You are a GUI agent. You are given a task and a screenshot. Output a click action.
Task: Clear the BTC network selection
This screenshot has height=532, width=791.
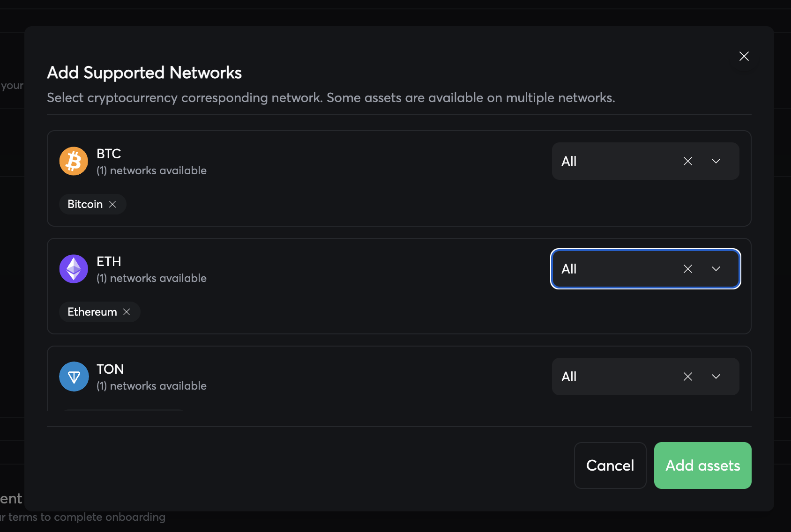coord(687,161)
